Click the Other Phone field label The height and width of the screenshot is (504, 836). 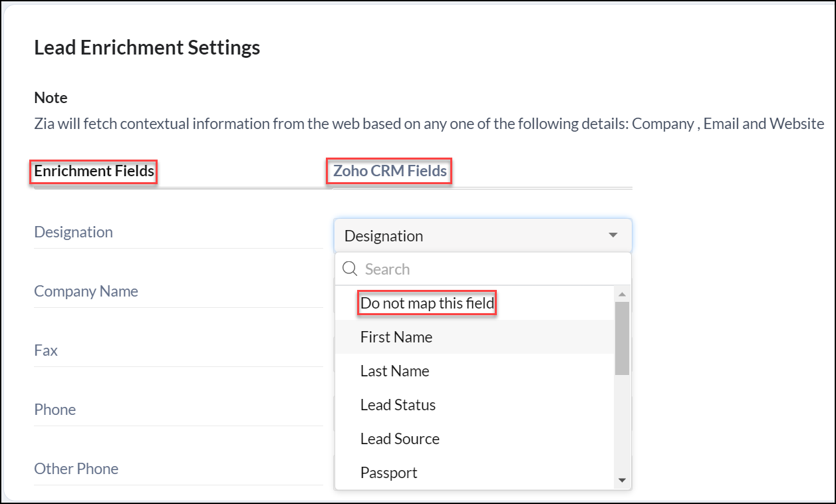point(76,469)
